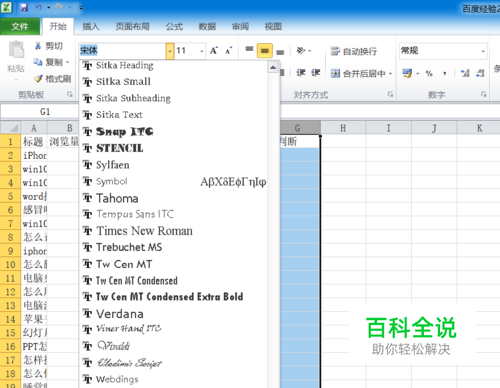Select bottom vertical alignment icon

tap(280, 52)
